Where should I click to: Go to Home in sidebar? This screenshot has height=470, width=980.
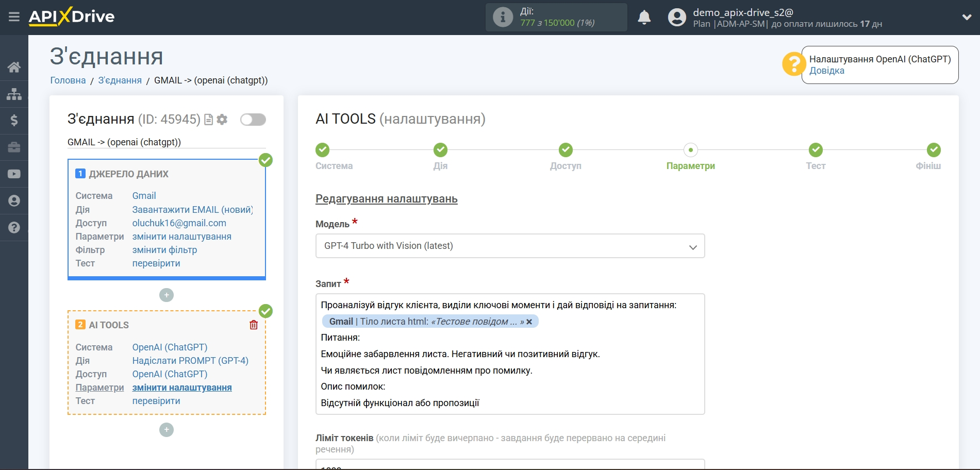14,67
